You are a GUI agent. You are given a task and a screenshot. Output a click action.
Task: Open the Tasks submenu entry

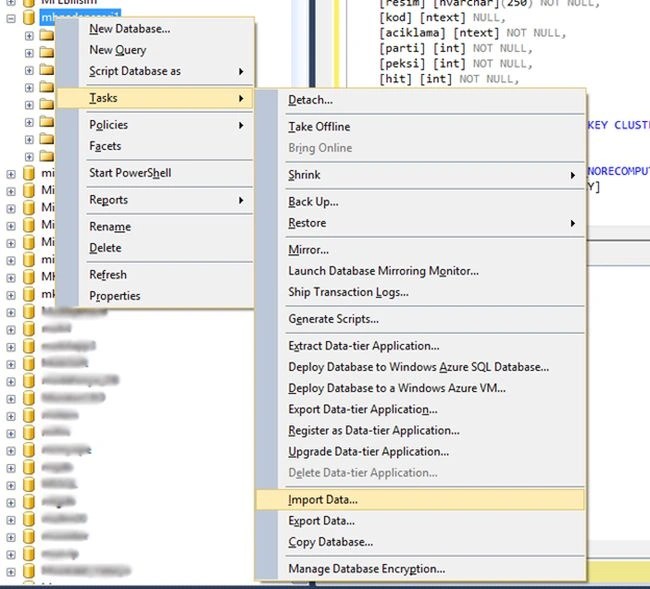coord(154,98)
